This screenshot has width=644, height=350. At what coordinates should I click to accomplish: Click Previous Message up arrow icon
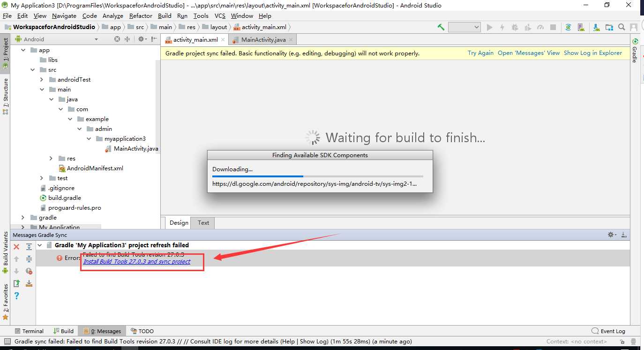click(16, 259)
